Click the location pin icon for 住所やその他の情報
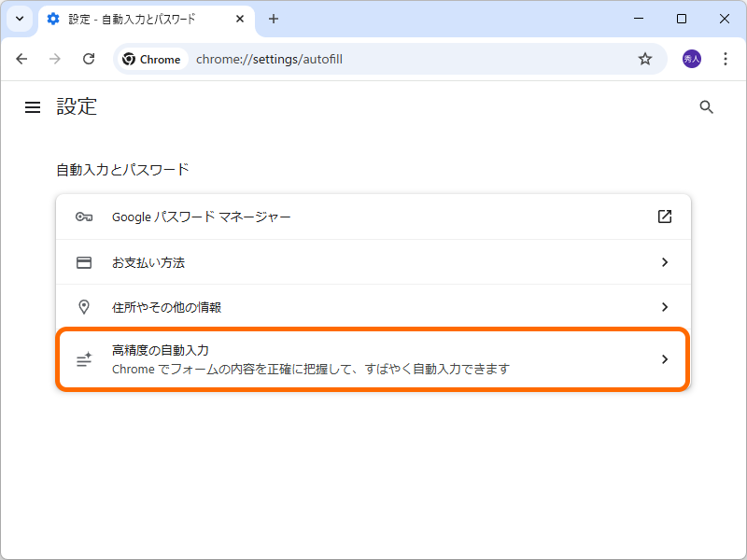747x560 pixels. click(84, 307)
